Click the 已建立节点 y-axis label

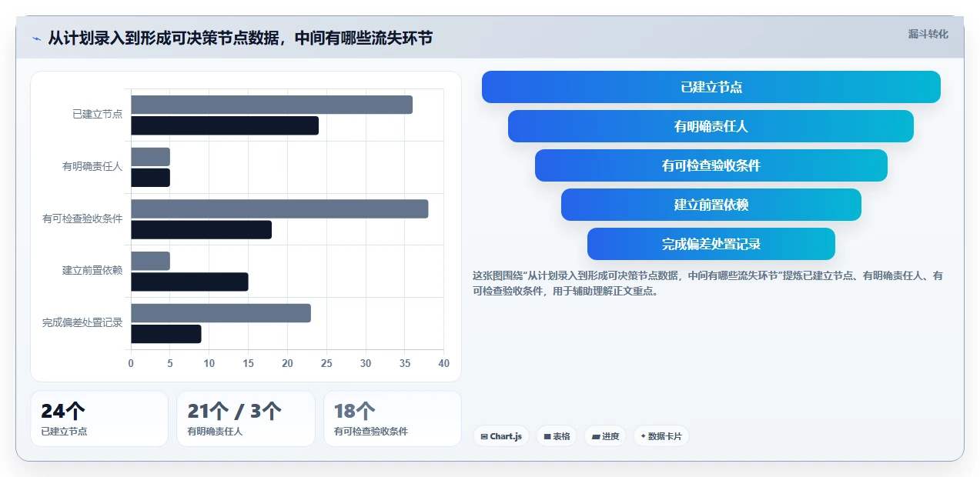click(x=98, y=115)
